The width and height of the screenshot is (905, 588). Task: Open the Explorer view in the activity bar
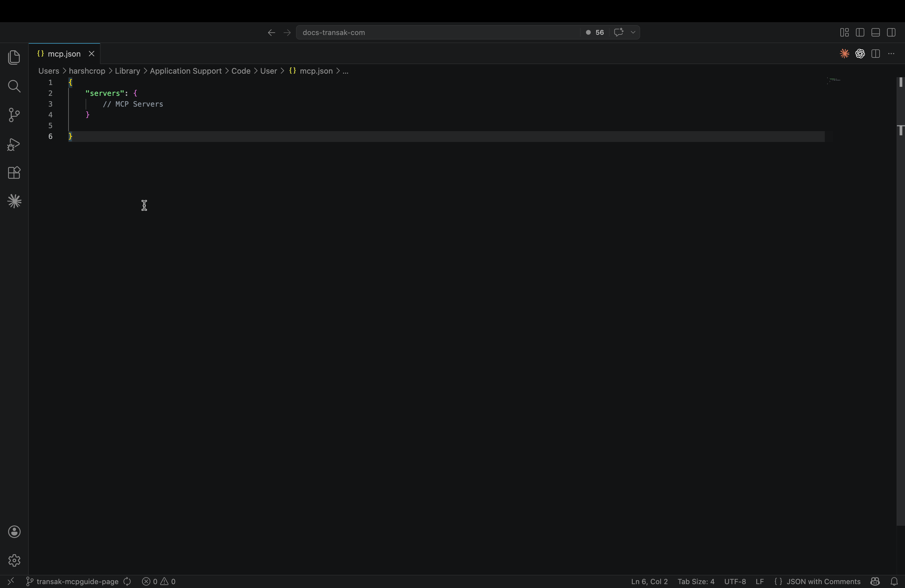pos(14,57)
